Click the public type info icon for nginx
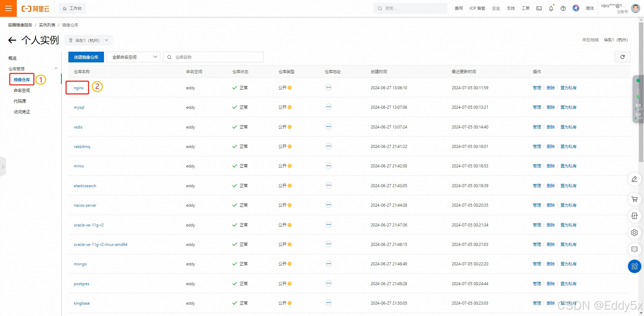644x316 pixels. [289, 88]
